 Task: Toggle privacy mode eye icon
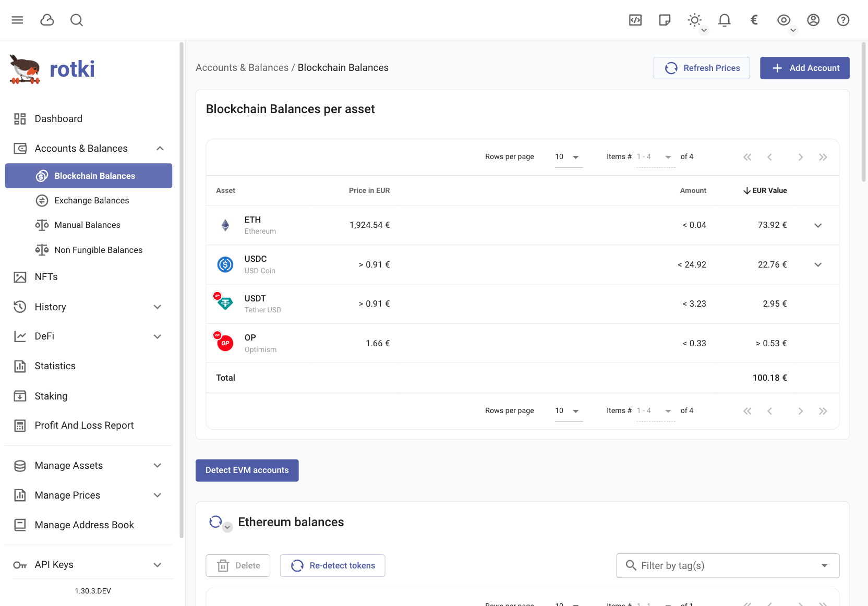tap(783, 20)
